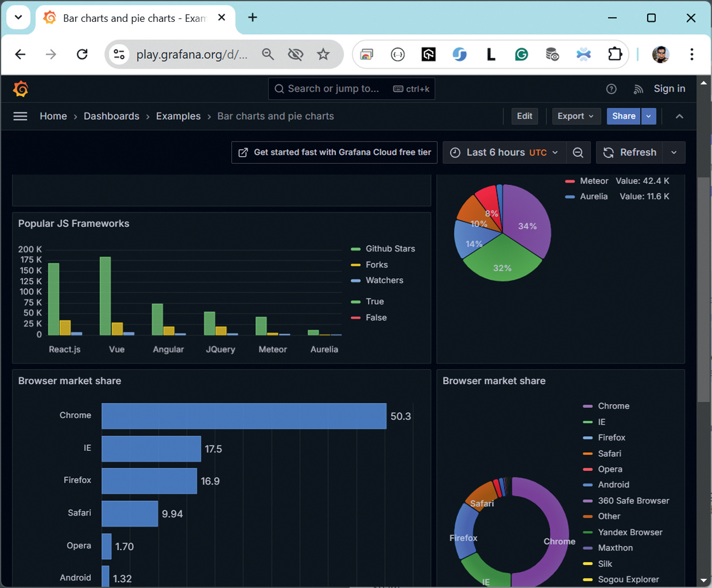The height and width of the screenshot is (588, 712).
Task: View site information icon in address bar
Action: (119, 54)
